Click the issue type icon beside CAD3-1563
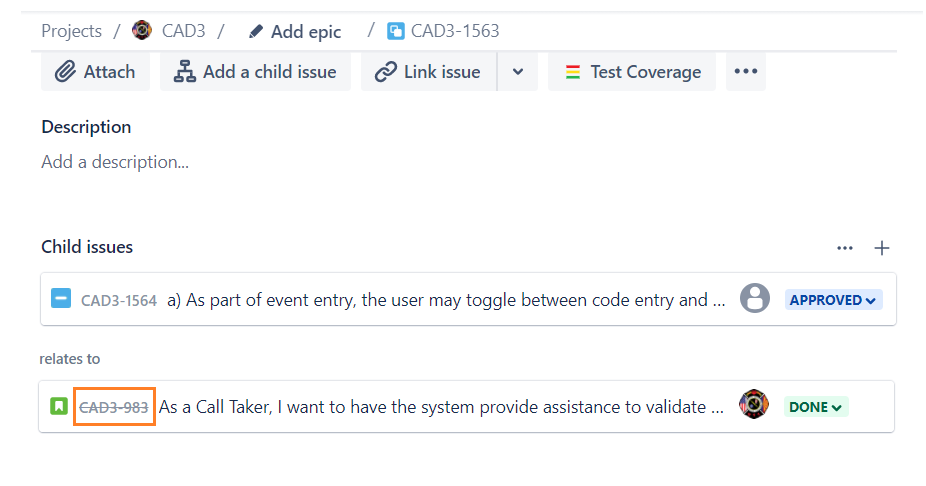This screenshot has height=486, width=926. [396, 31]
